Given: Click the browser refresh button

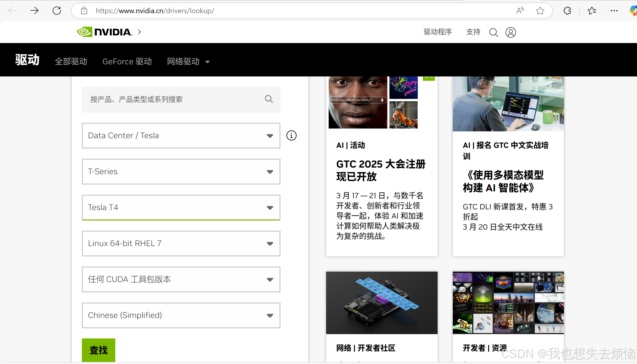Looking at the screenshot, I should coord(57,11).
